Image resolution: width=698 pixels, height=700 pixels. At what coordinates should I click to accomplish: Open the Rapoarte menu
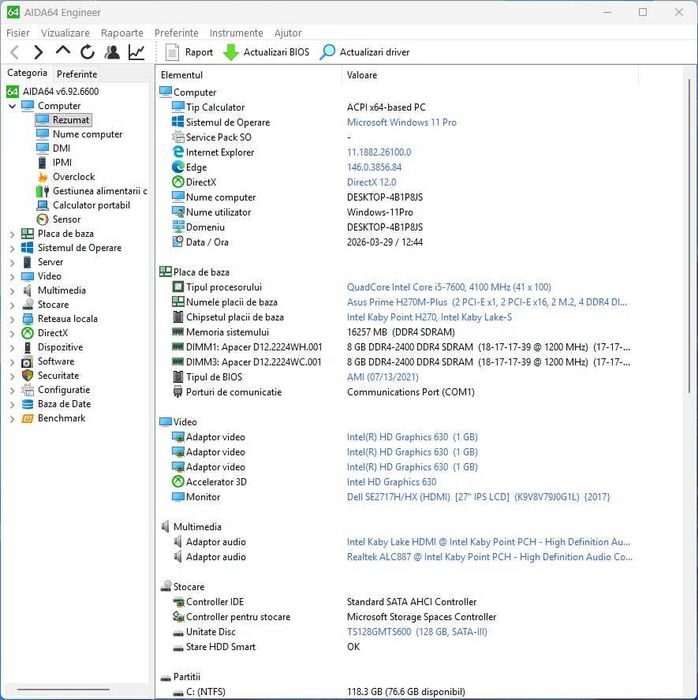click(122, 33)
